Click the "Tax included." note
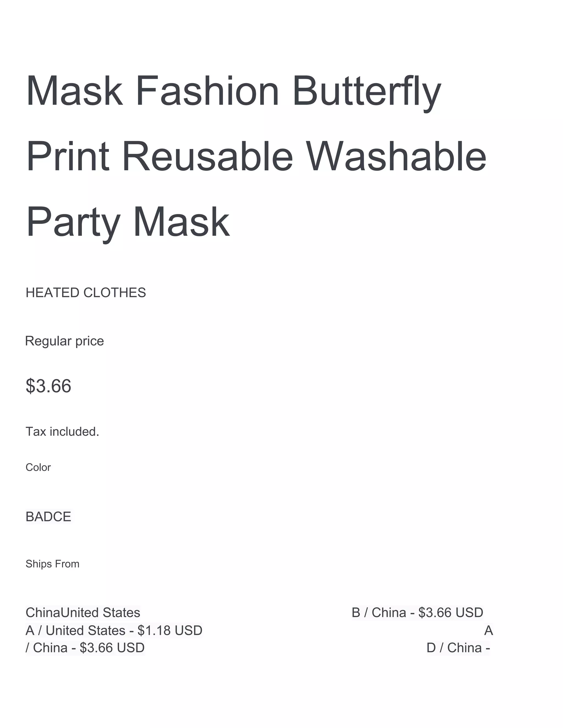 coord(62,432)
